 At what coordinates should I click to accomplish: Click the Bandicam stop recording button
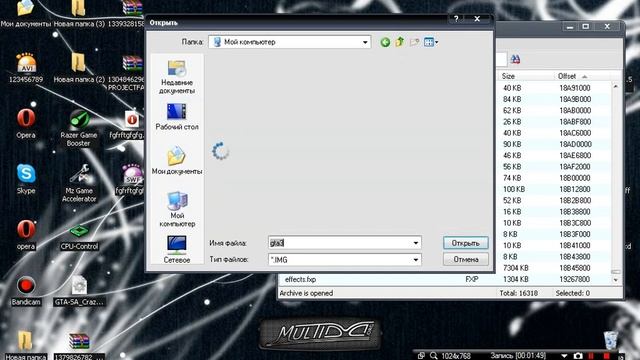(607, 356)
